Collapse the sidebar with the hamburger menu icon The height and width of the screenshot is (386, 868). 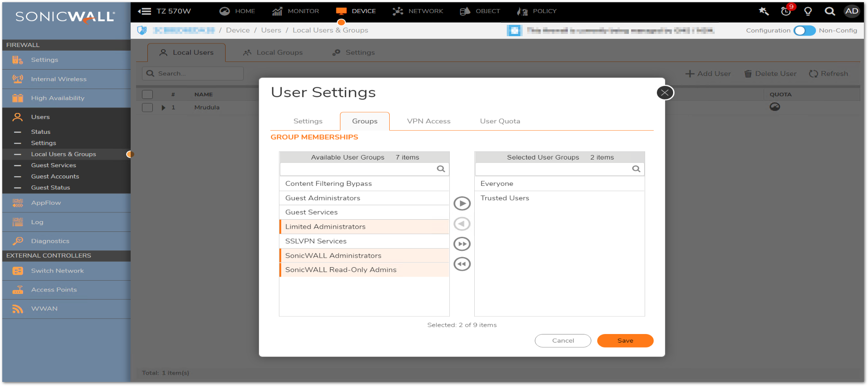[145, 11]
